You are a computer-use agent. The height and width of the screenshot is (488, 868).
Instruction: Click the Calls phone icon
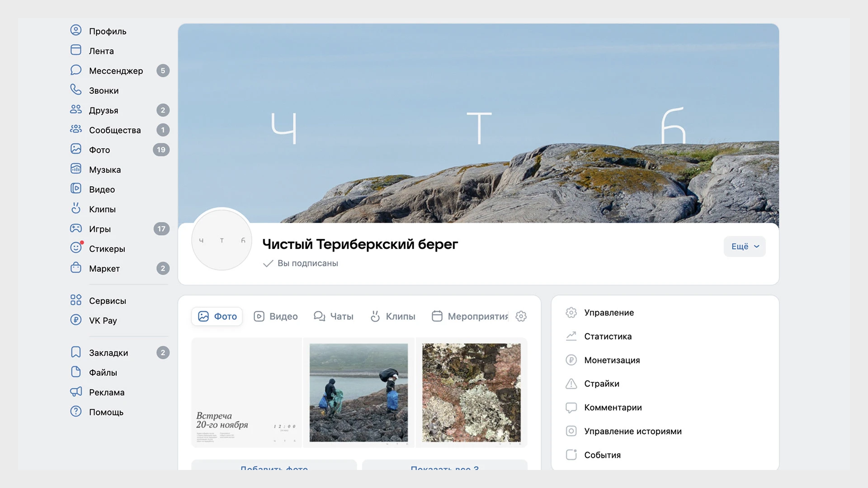(76, 90)
